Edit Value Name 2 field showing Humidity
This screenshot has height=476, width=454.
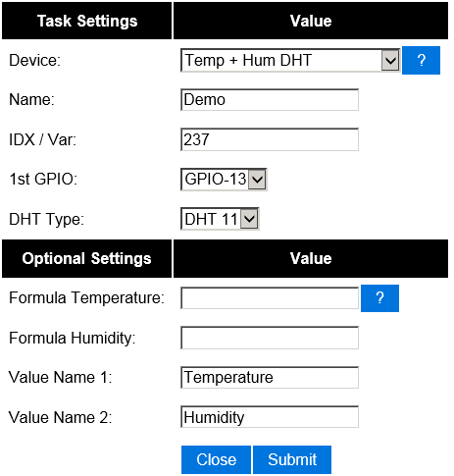(x=270, y=417)
